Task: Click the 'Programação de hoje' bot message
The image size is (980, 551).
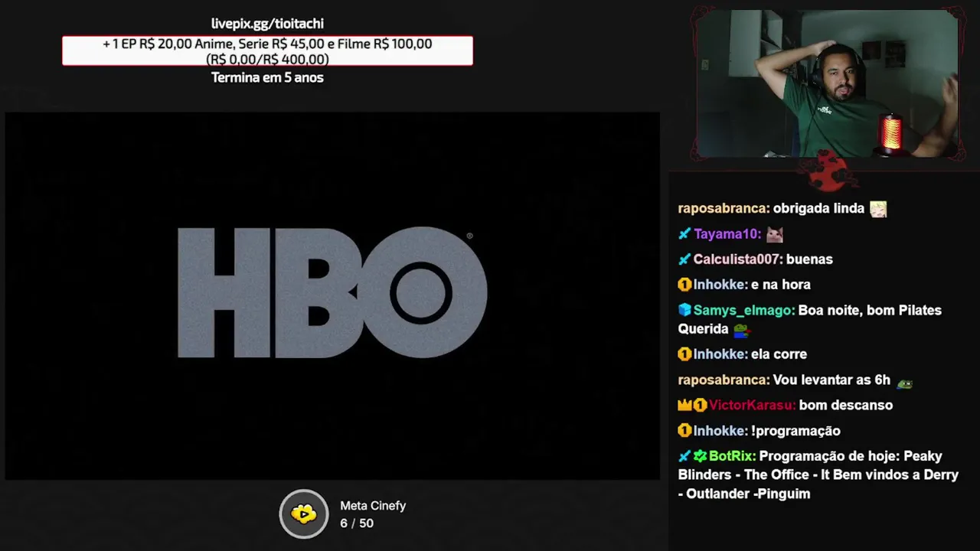Action: 818,475
